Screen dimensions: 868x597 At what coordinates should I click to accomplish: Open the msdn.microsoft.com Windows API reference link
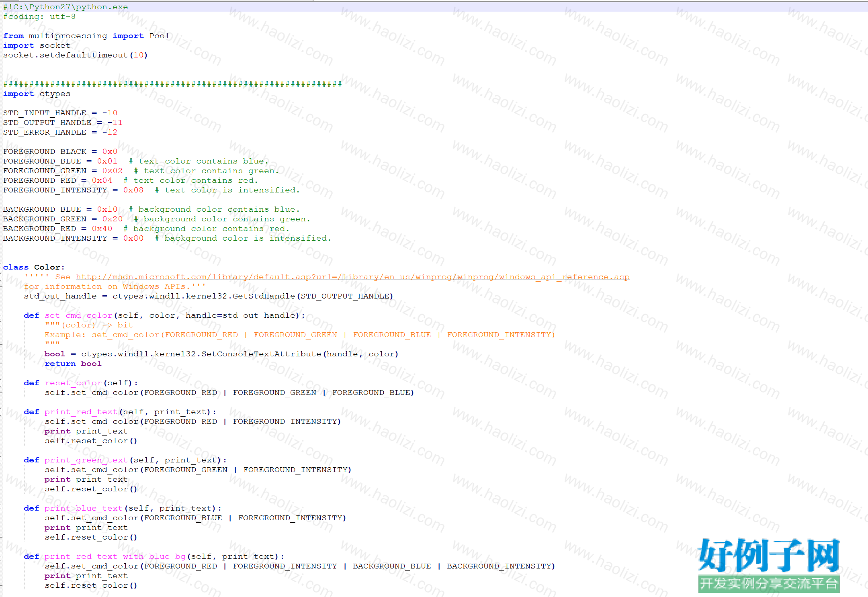[x=352, y=277]
